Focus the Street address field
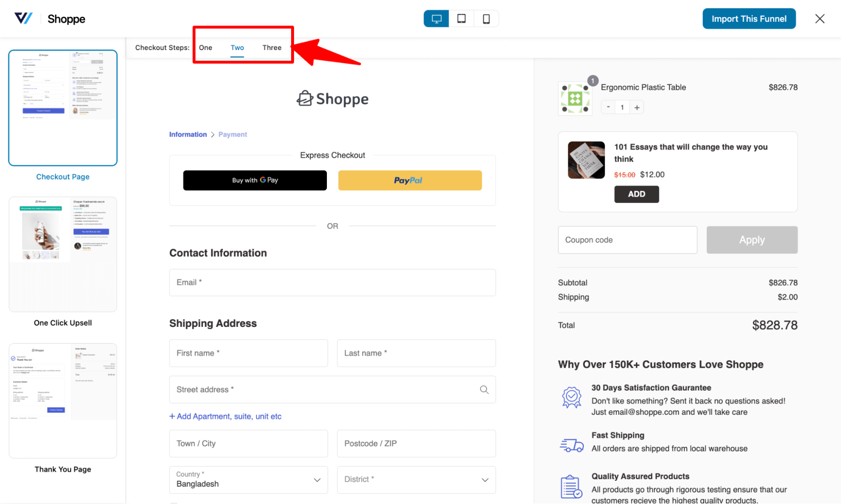 pos(332,390)
